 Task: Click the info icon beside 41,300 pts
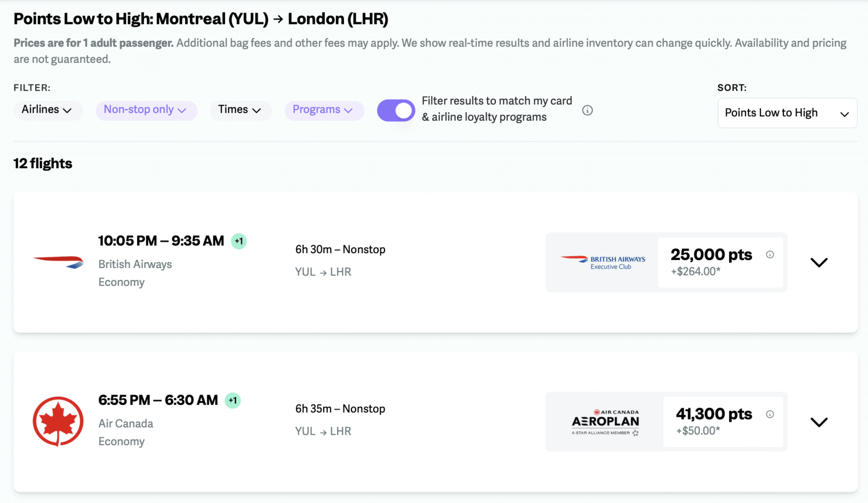[x=770, y=413]
